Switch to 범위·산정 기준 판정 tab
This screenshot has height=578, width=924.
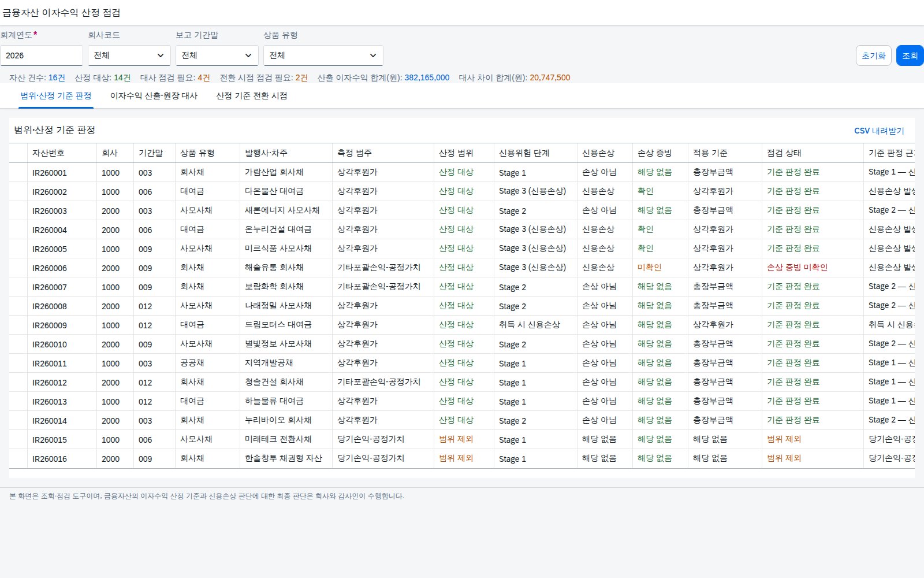pyautogui.click(x=56, y=96)
